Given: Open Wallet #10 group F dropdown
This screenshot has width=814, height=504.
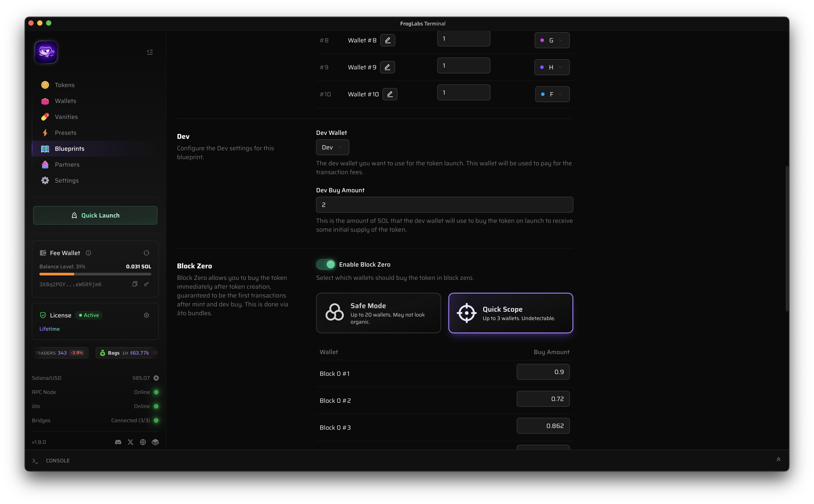Looking at the screenshot, I should (x=552, y=94).
